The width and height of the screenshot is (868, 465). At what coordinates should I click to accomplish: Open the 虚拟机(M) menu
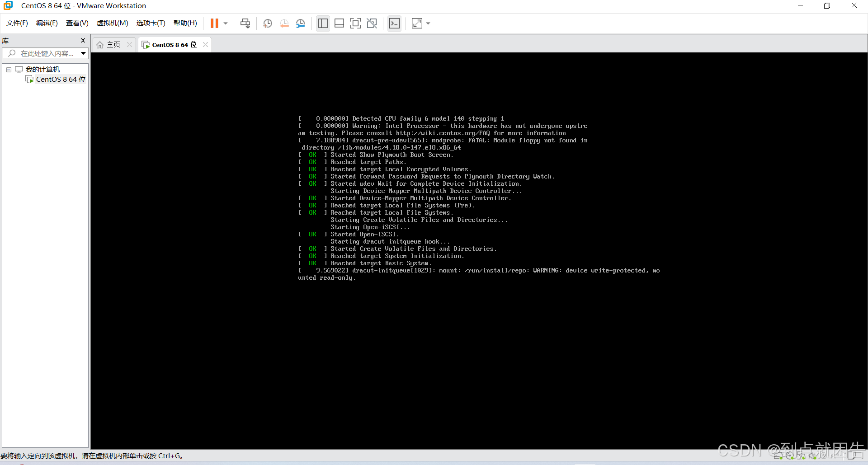tap(112, 23)
